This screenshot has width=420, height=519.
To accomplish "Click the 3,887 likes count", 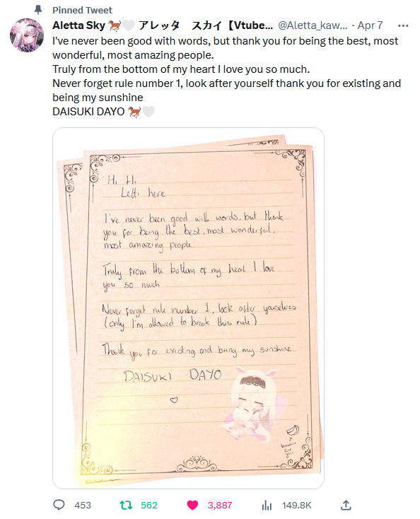I will pos(220,505).
